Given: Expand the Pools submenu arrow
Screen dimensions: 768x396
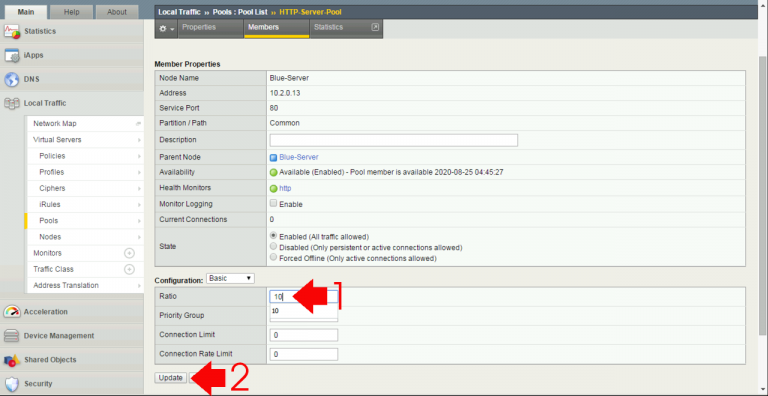Looking at the screenshot, I should [x=139, y=221].
